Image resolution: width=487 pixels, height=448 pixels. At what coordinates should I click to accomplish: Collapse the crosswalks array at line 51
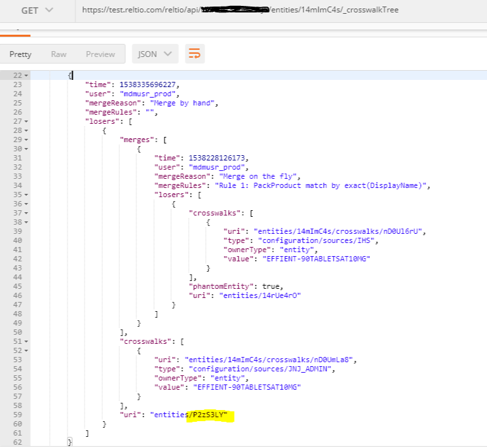pos(26,341)
